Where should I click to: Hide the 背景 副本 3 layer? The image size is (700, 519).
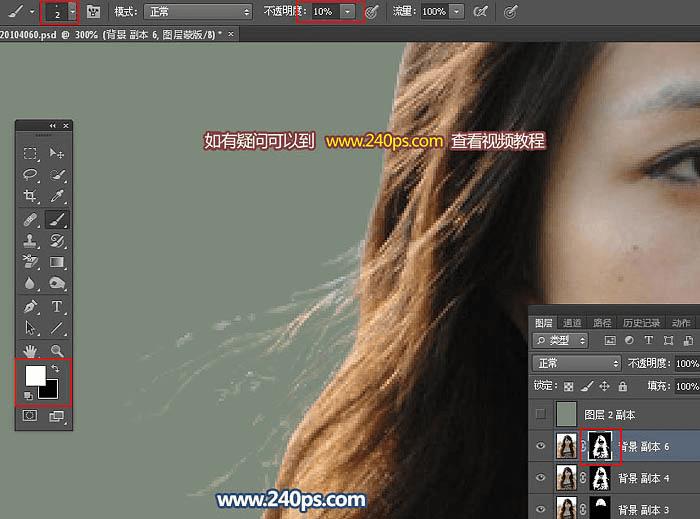click(x=541, y=509)
